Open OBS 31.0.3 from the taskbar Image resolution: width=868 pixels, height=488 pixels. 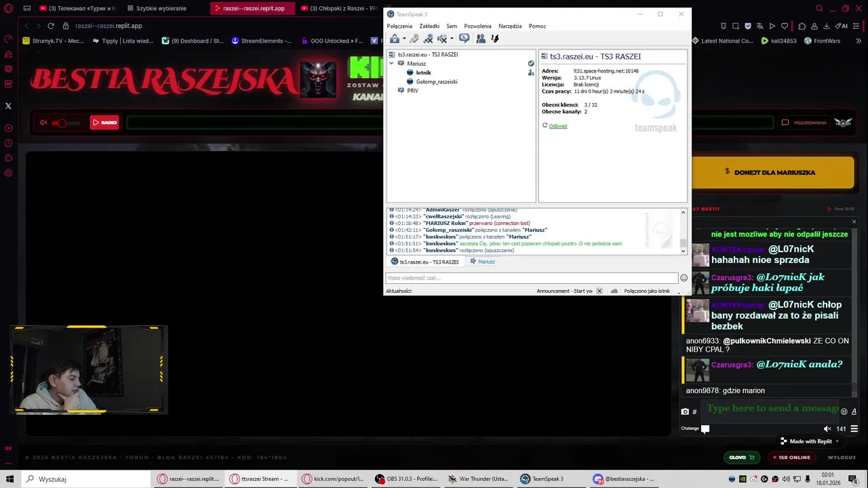tap(406, 479)
